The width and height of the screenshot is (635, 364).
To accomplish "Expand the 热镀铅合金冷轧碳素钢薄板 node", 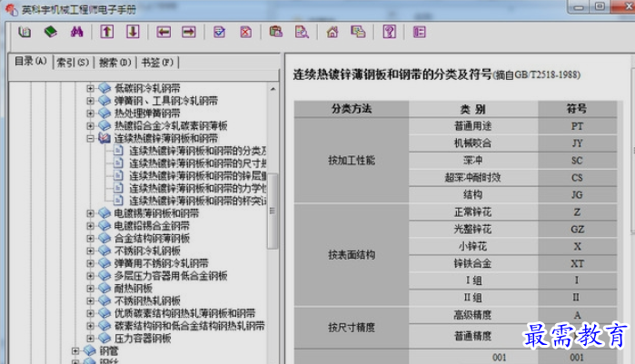I will coord(90,126).
